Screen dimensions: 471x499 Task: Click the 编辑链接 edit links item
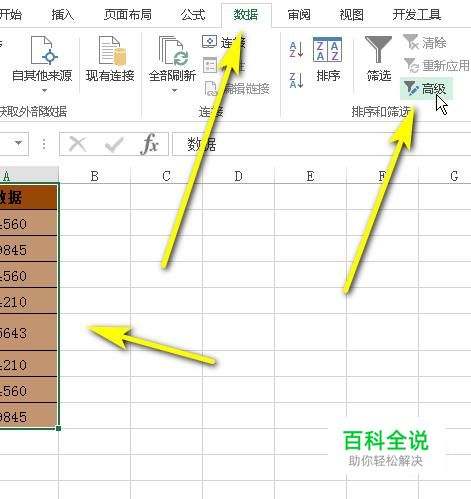(x=237, y=89)
